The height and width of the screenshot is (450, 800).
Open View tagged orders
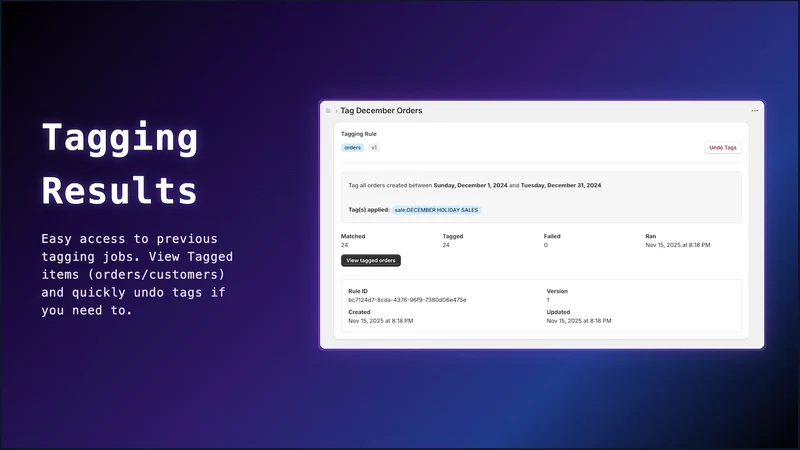click(371, 260)
